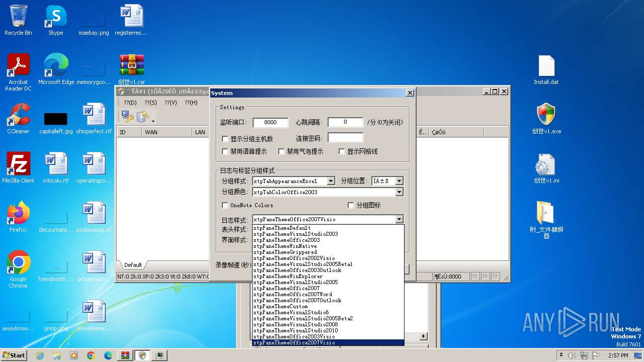Choose xtpPaneThemeVisualStudio2003 from the list
The width and height of the screenshot is (644, 362).
328,234
